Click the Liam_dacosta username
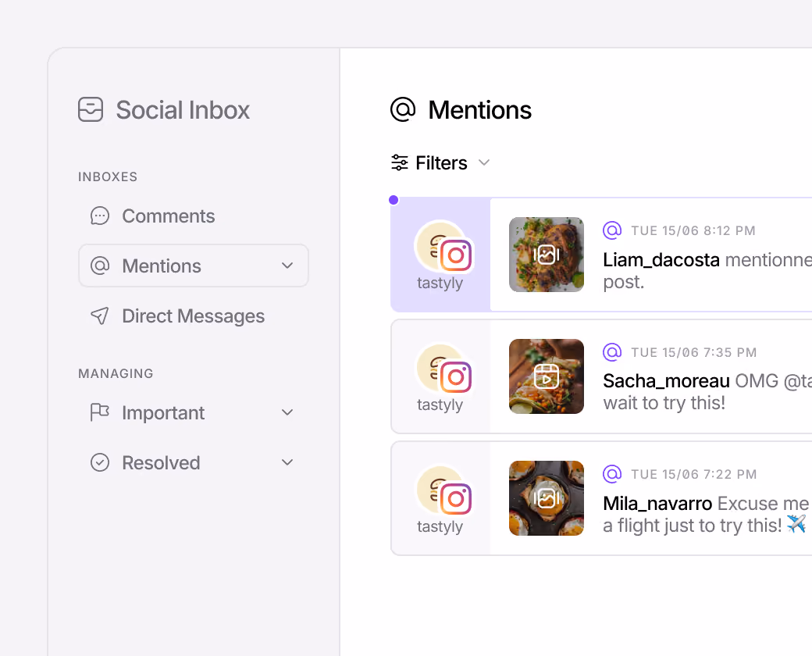The height and width of the screenshot is (656, 812). point(661,259)
